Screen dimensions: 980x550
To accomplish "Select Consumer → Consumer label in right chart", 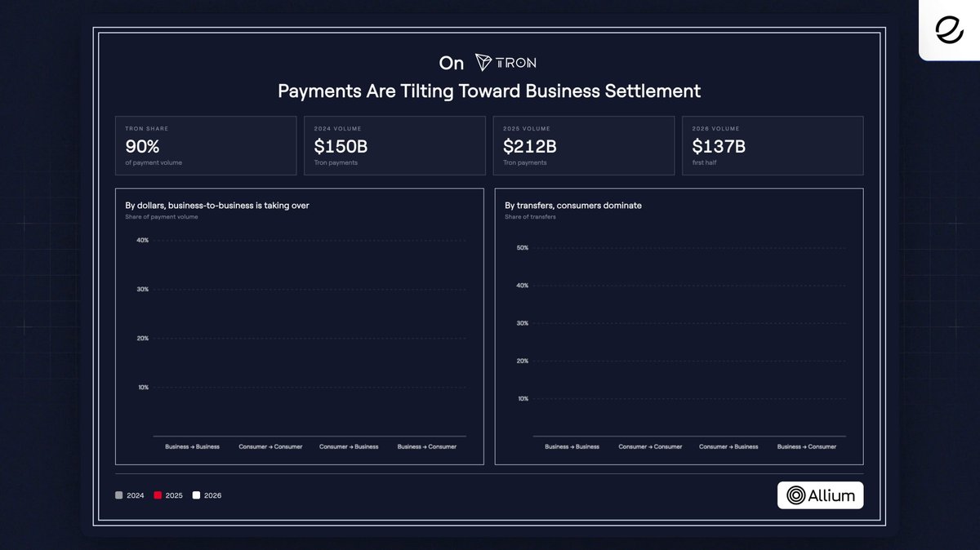I will click(x=650, y=446).
